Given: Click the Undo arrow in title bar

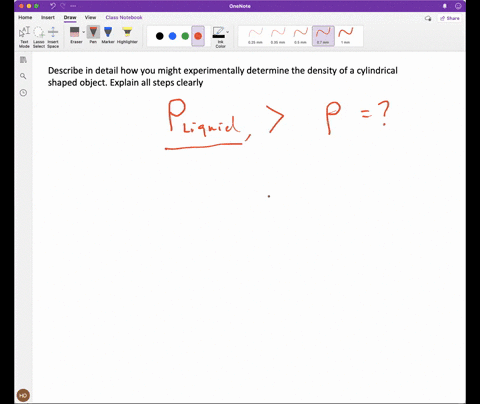Looking at the screenshot, I should [53, 6].
